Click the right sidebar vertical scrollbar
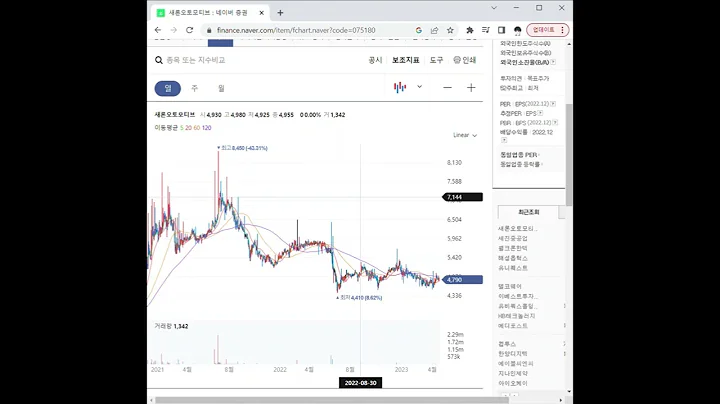Viewport: 720px width, 404px height. click(569, 155)
